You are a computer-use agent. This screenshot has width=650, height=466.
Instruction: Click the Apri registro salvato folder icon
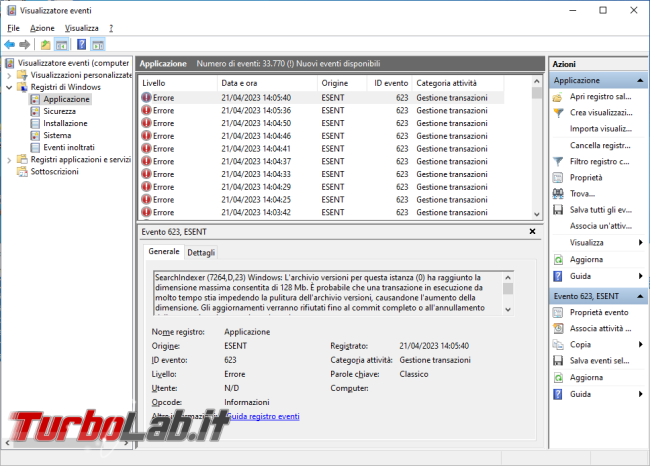coord(558,97)
